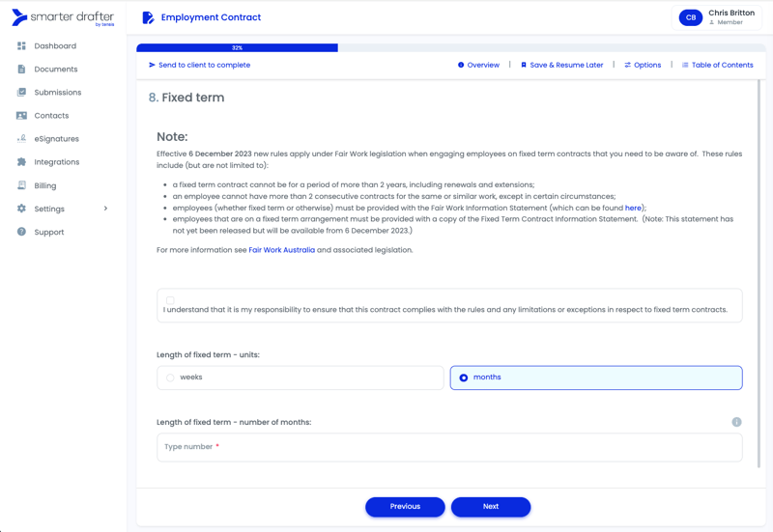The width and height of the screenshot is (773, 532).
Task: Click the Contacts card icon
Action: pyautogui.click(x=21, y=116)
